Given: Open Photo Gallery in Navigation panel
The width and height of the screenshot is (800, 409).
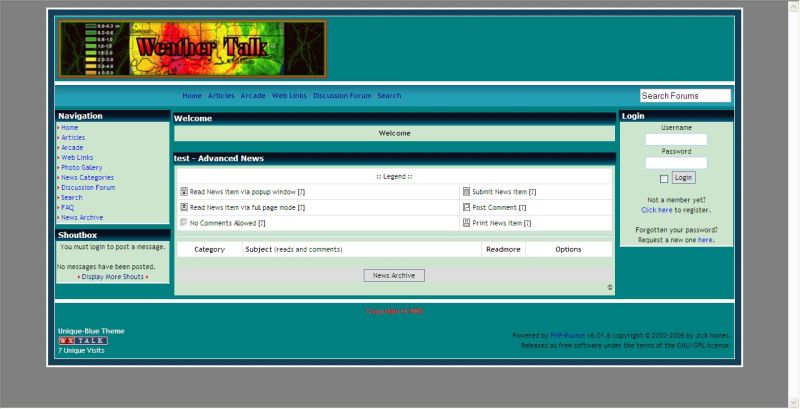Looking at the screenshot, I should pos(81,168).
